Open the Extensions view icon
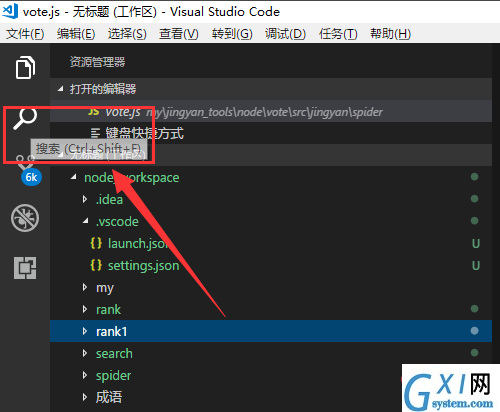Image resolution: width=500 pixels, height=412 pixels. click(x=25, y=268)
